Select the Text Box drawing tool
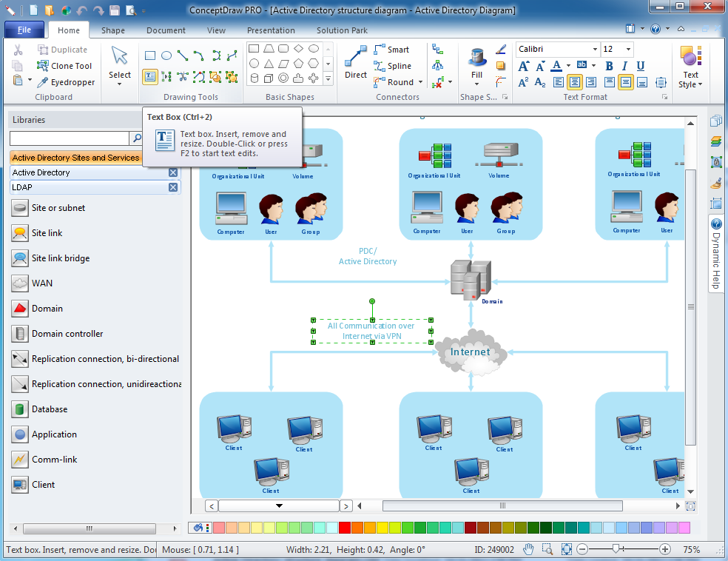Viewport: 728px width, 561px height. [150, 77]
